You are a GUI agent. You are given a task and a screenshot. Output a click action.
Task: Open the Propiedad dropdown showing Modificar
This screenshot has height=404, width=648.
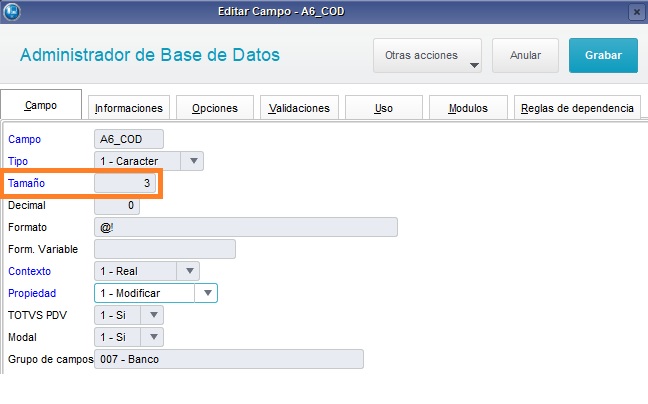pos(156,293)
